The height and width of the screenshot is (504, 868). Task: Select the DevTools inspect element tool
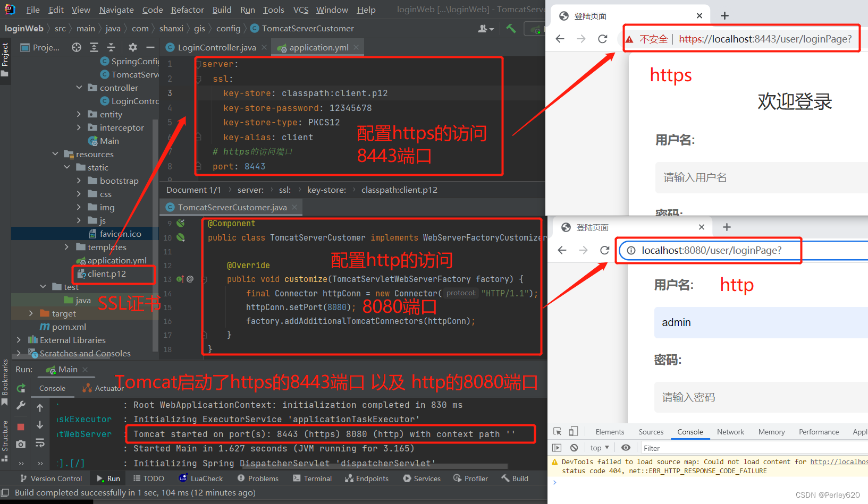557,431
